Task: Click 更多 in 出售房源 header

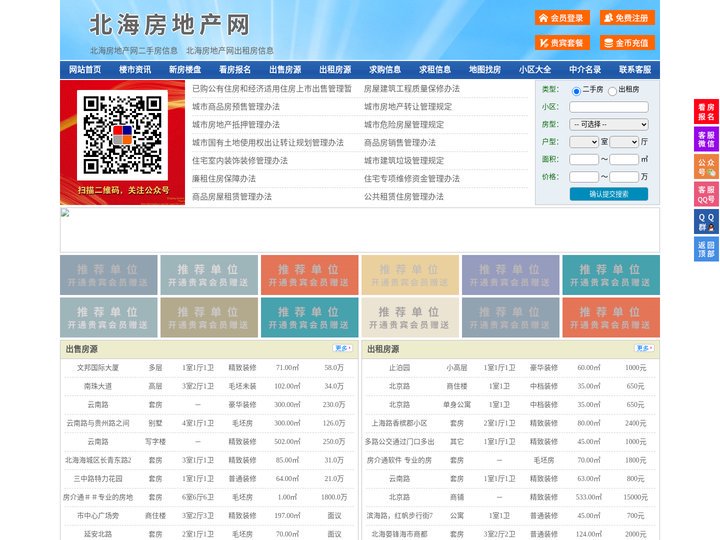Action: 343,349
